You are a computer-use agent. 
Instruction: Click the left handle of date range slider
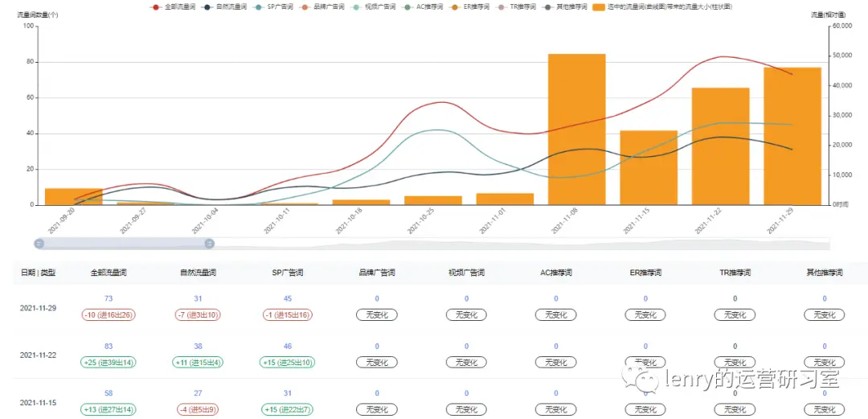tap(39, 244)
